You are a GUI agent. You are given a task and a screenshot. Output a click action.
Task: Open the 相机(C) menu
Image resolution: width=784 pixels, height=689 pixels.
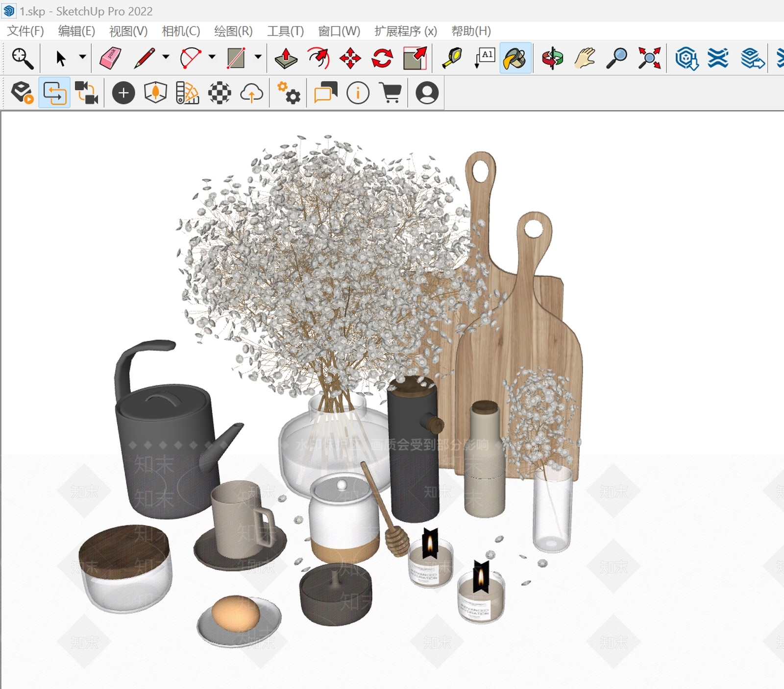click(x=181, y=31)
